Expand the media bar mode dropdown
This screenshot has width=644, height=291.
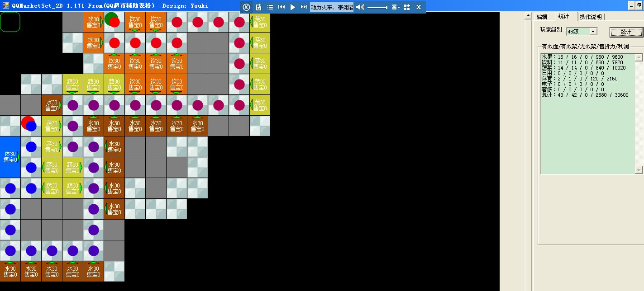pos(396,7)
